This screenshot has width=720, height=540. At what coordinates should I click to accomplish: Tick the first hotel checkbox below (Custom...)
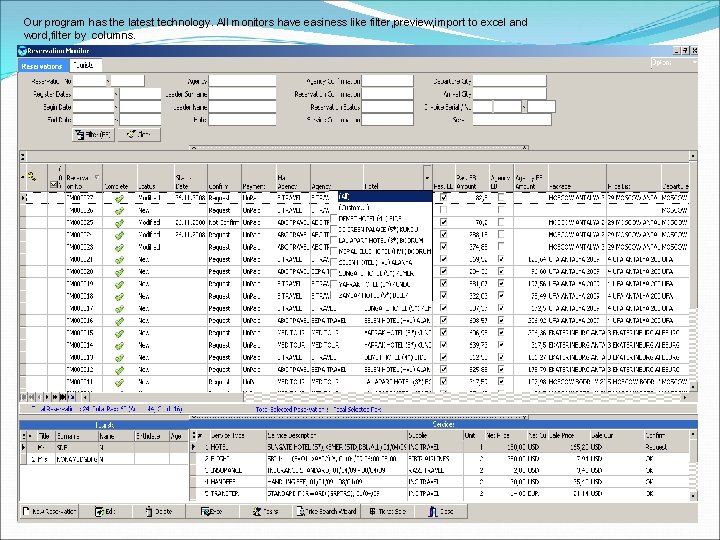(x=334, y=218)
